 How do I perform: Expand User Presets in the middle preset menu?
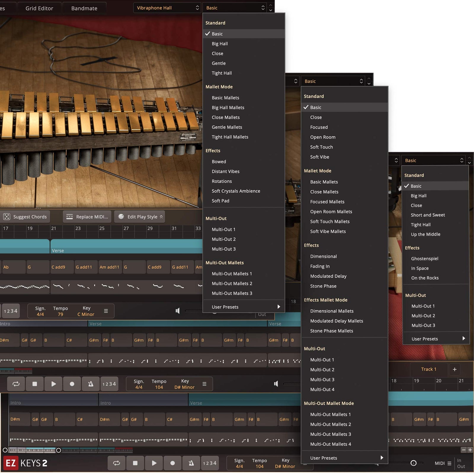click(344, 458)
